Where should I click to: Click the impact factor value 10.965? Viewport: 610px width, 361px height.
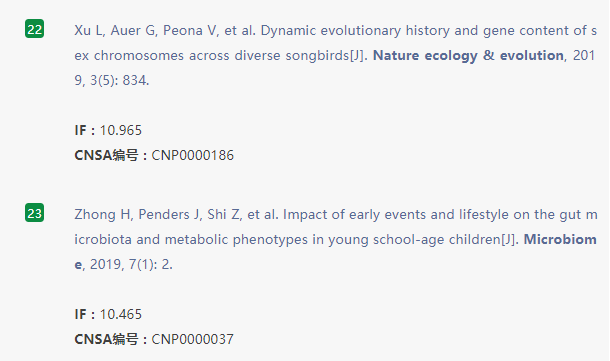point(121,130)
